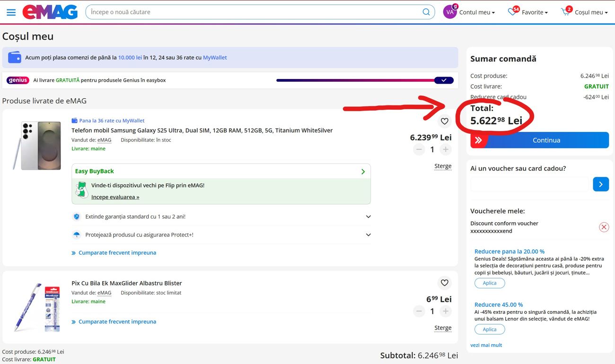Remove Samsung phone with Sterge

[443, 166]
